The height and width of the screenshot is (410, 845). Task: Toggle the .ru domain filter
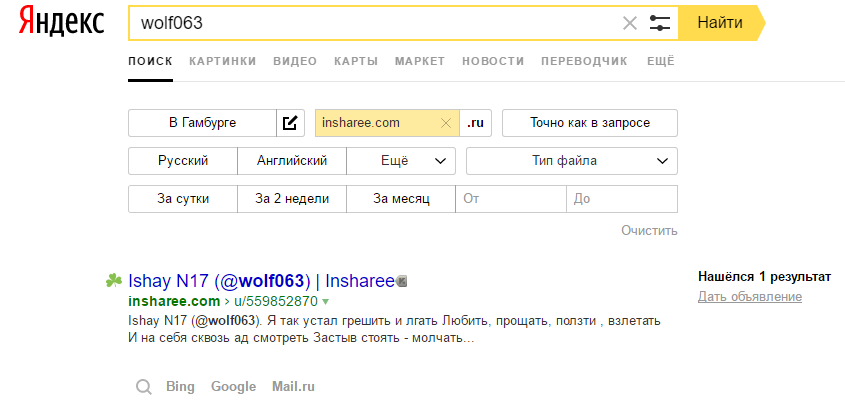(x=475, y=123)
